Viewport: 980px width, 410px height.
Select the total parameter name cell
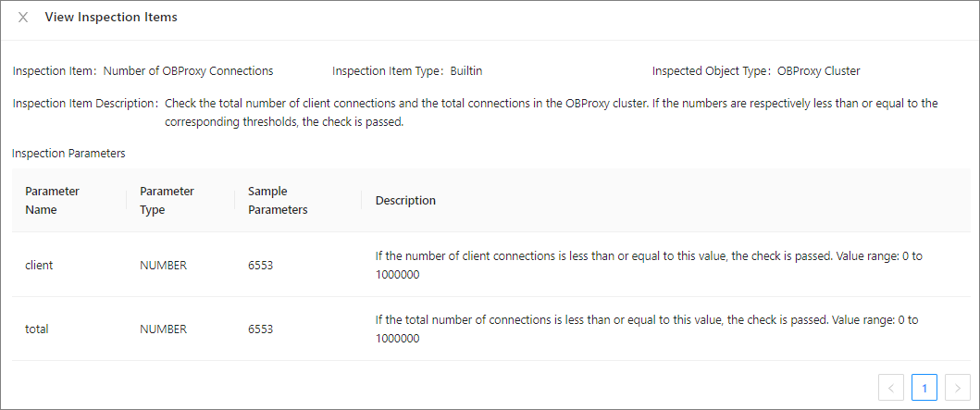coord(36,329)
